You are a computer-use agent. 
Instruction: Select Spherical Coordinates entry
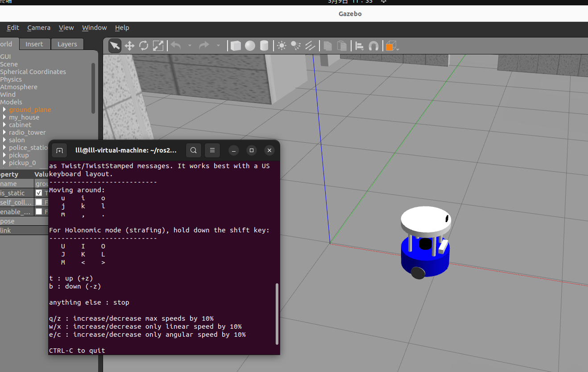click(33, 72)
